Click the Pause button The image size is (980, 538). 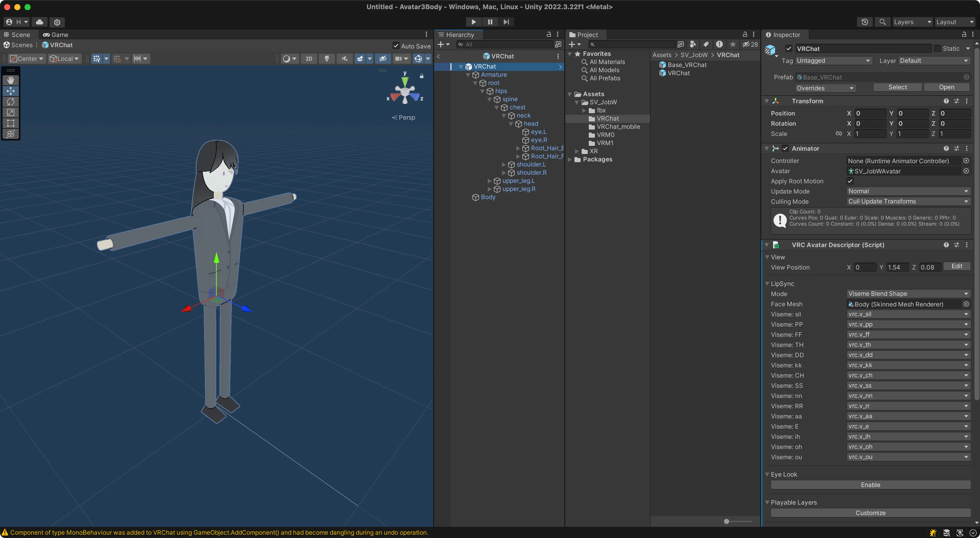click(x=490, y=22)
